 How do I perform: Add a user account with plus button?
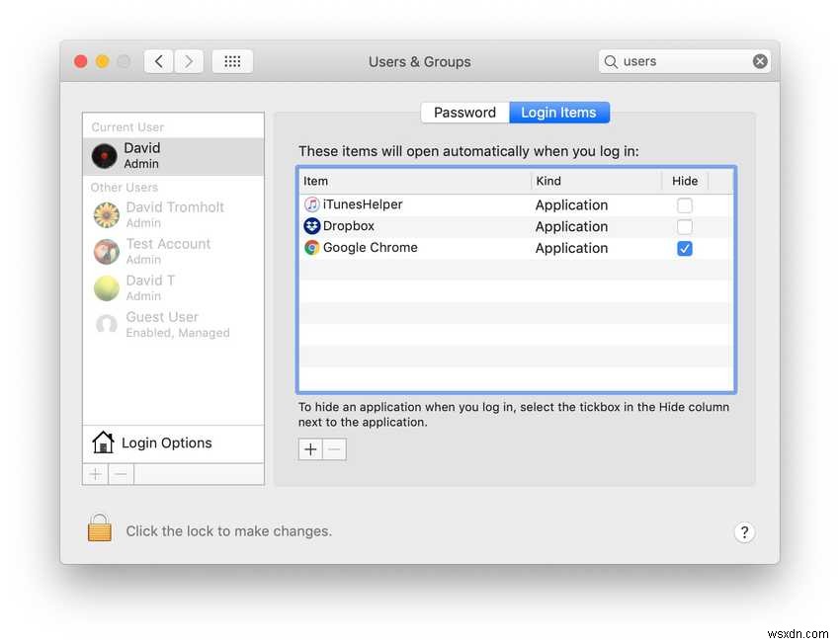[95, 474]
